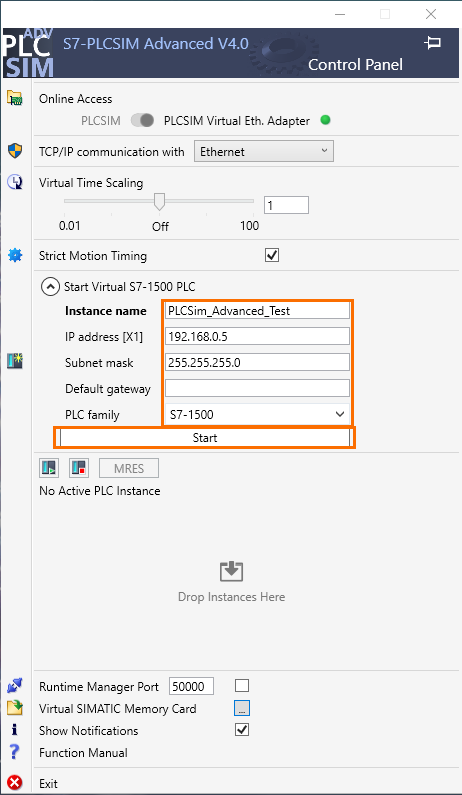Screen dimensions: 462x795
Task: Click the Drop Instances Here download icon
Action: pos(231,571)
